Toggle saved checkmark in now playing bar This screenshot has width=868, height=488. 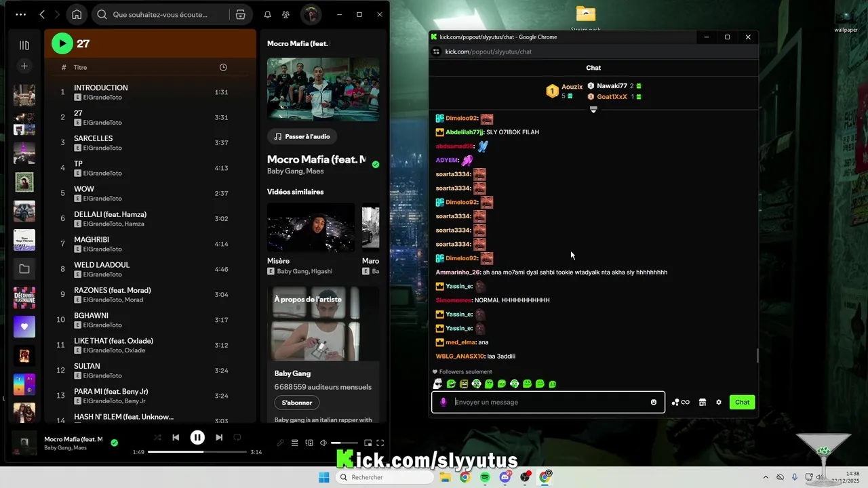tap(115, 443)
